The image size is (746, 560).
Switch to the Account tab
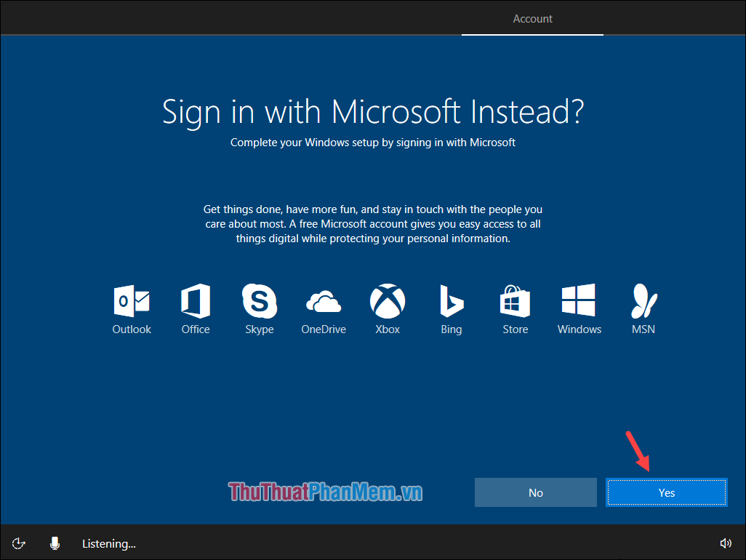pyautogui.click(x=532, y=18)
